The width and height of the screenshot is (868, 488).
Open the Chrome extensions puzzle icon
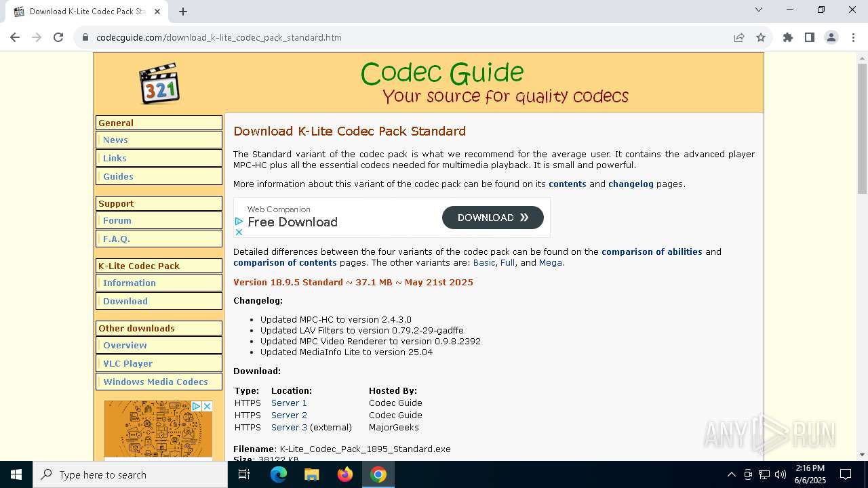(788, 37)
